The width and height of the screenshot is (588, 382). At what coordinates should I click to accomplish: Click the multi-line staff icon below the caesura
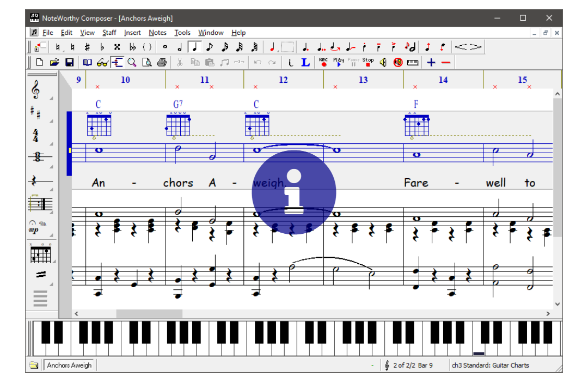(40, 298)
